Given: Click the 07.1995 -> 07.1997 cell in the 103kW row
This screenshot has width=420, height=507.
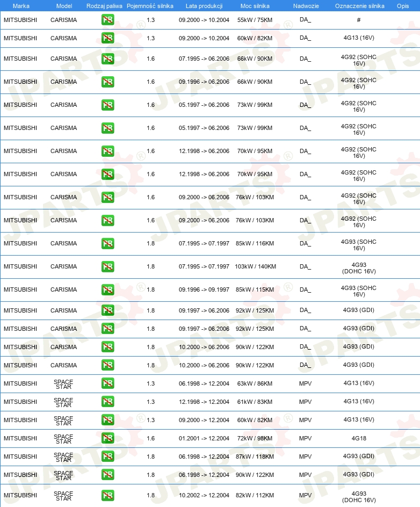Looking at the screenshot, I should [204, 267].
